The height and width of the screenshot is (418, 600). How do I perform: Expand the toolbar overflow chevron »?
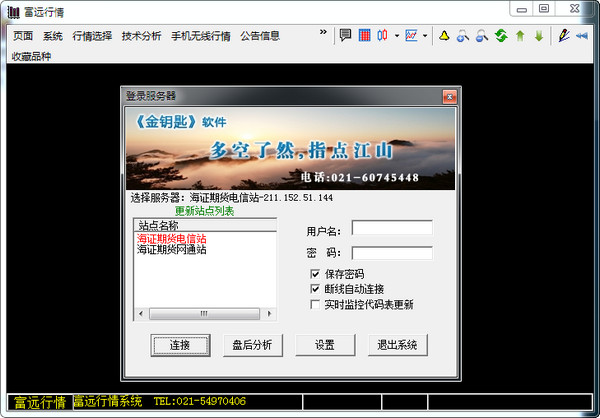click(323, 32)
